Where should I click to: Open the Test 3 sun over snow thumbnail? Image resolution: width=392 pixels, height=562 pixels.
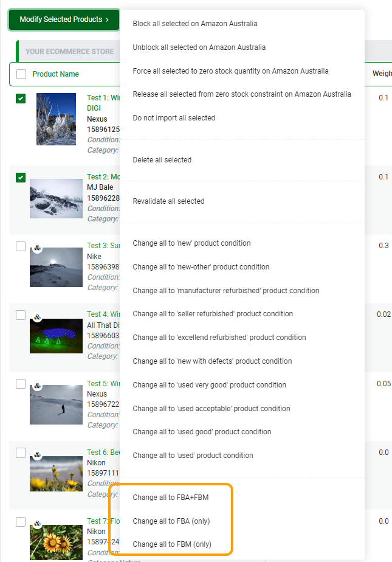click(56, 268)
